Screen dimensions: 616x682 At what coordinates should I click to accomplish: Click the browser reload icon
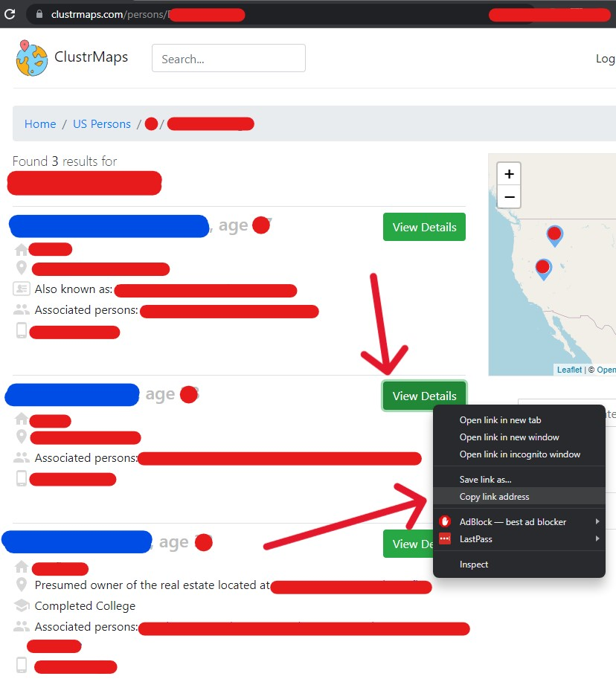click(x=10, y=14)
